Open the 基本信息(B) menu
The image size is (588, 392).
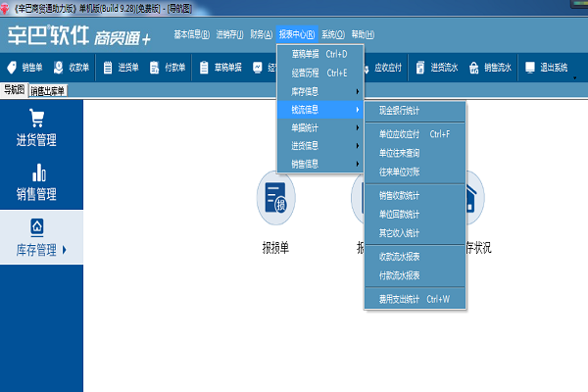[192, 34]
